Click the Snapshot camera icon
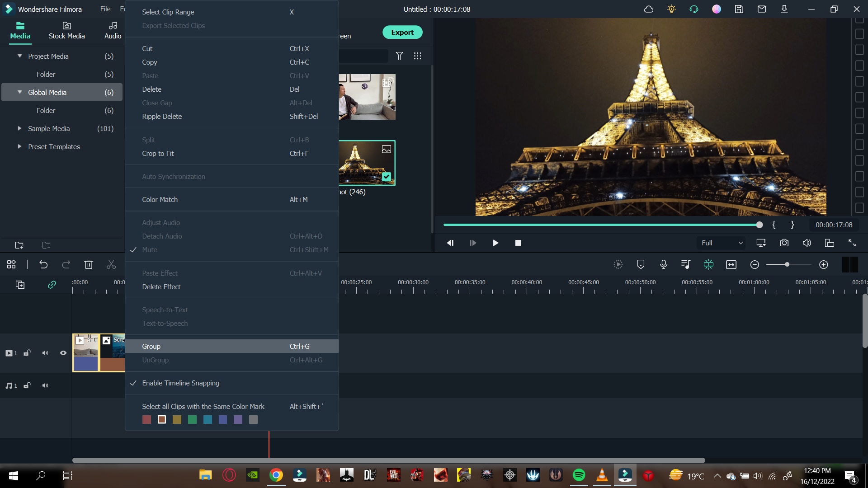Image resolution: width=868 pixels, height=488 pixels. tap(784, 243)
